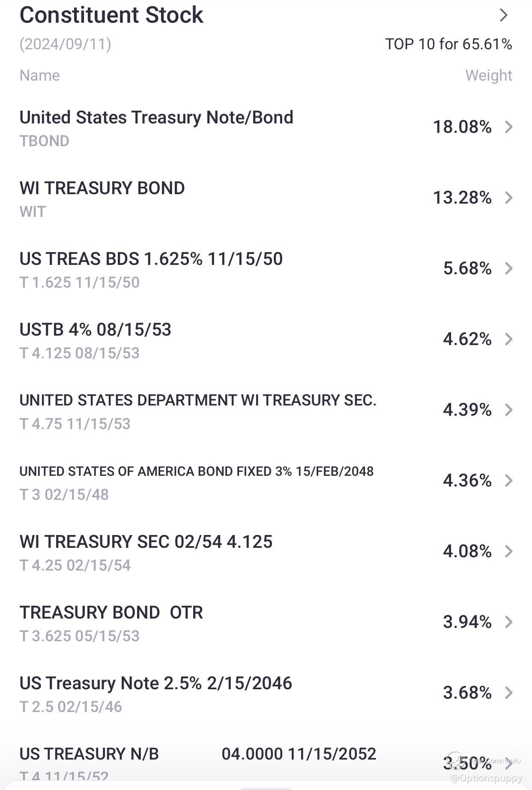Select the WI TREASURY BOND row
This screenshot has height=790, width=532.
tap(102, 189)
